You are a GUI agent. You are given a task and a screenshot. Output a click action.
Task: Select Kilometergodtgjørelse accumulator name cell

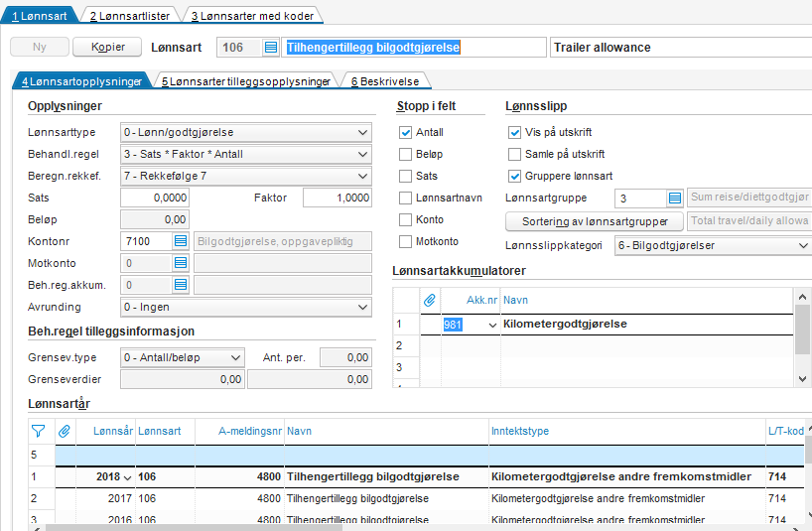click(647, 324)
